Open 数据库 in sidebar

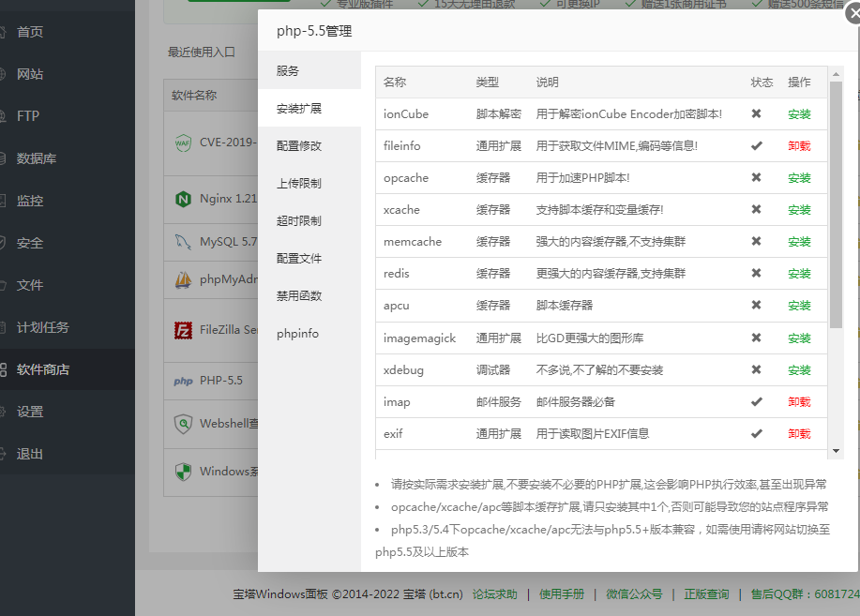pyautogui.click(x=68, y=158)
